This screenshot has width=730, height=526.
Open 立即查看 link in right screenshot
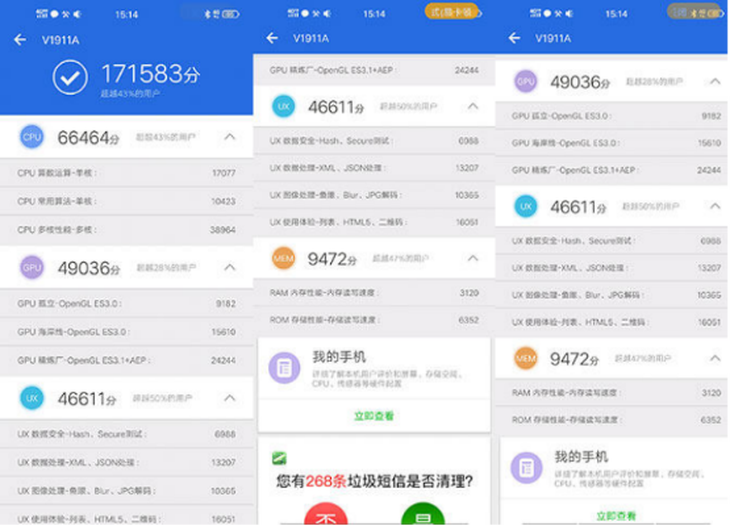tap(616, 516)
